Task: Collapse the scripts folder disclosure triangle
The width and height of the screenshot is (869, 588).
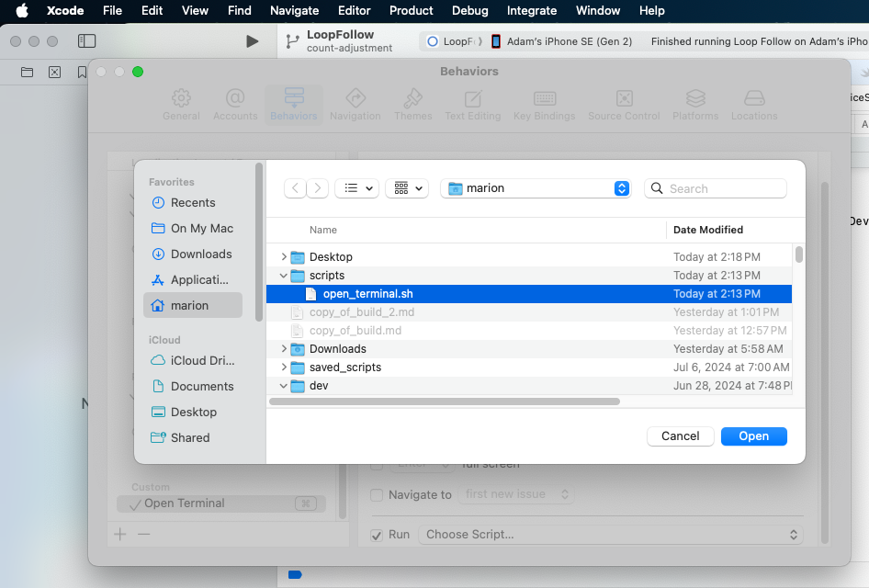Action: 284,276
